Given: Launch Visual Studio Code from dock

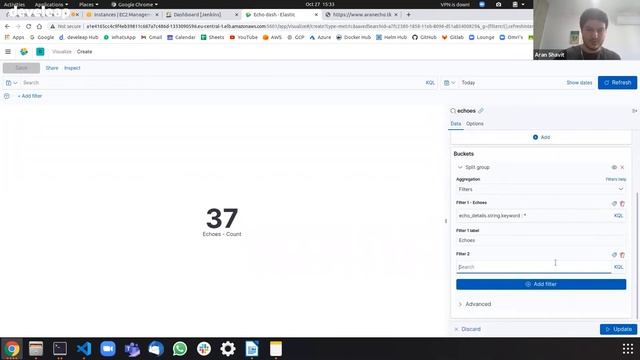Looking at the screenshot, I should click(x=84, y=349).
